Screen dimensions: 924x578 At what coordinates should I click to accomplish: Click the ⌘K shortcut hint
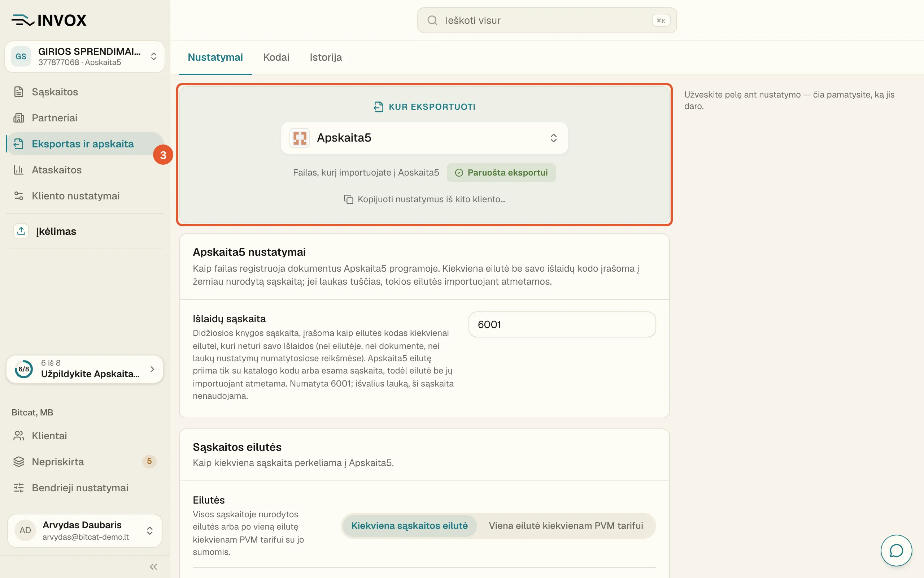tap(661, 20)
